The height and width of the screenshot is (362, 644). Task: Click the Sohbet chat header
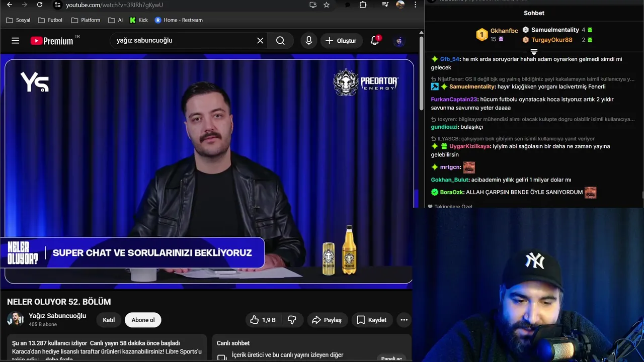[534, 13]
